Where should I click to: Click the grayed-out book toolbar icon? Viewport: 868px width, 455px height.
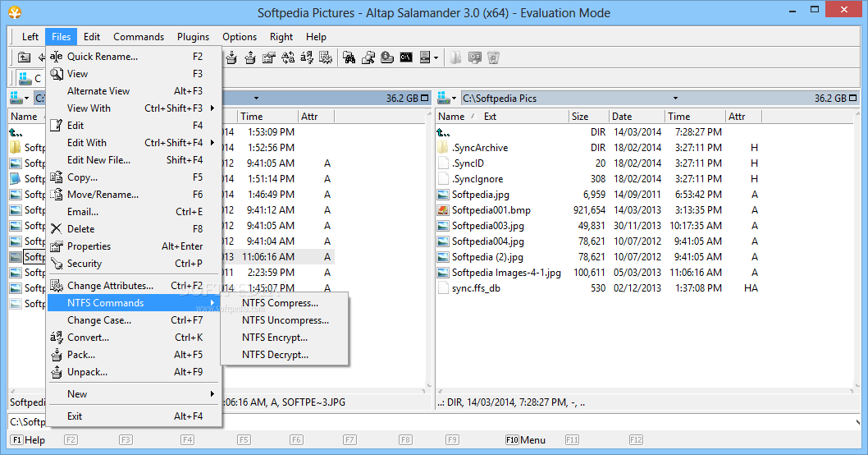coord(455,57)
